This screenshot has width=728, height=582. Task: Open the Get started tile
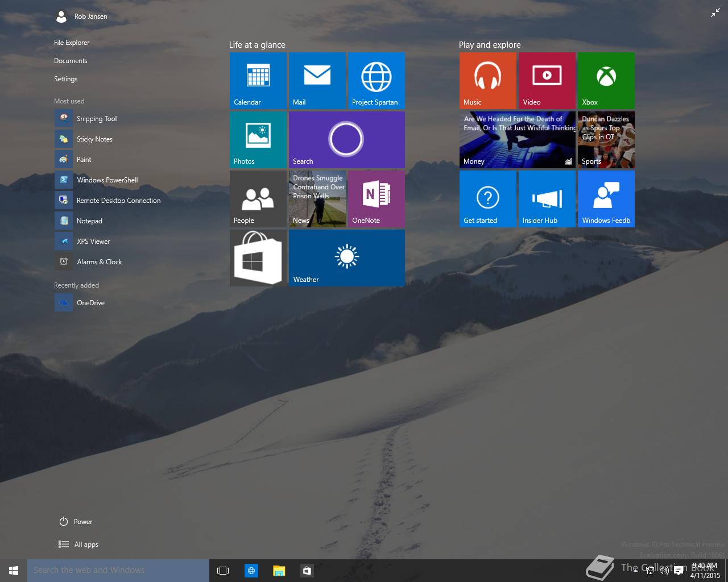coord(487,199)
